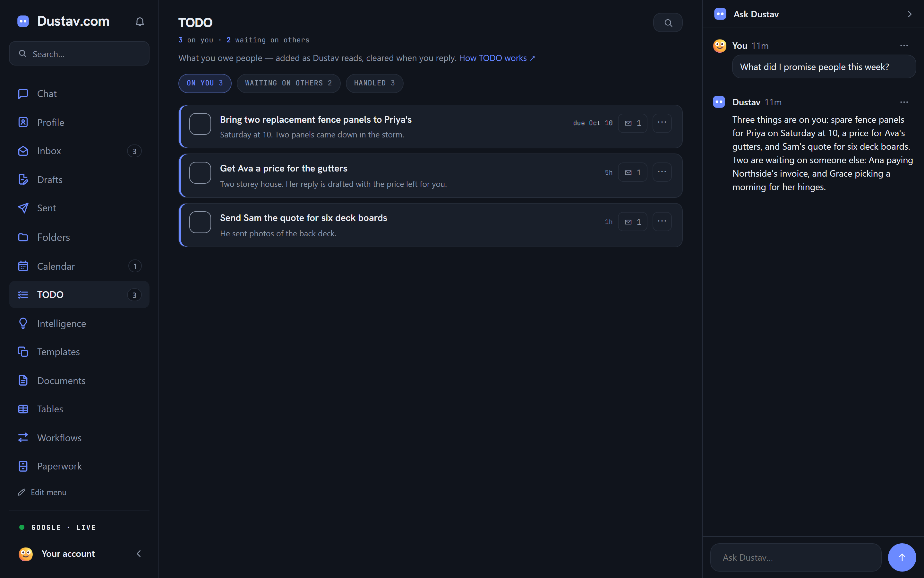
Task: Open Inbox with 3 unread
Action: pos(79,151)
